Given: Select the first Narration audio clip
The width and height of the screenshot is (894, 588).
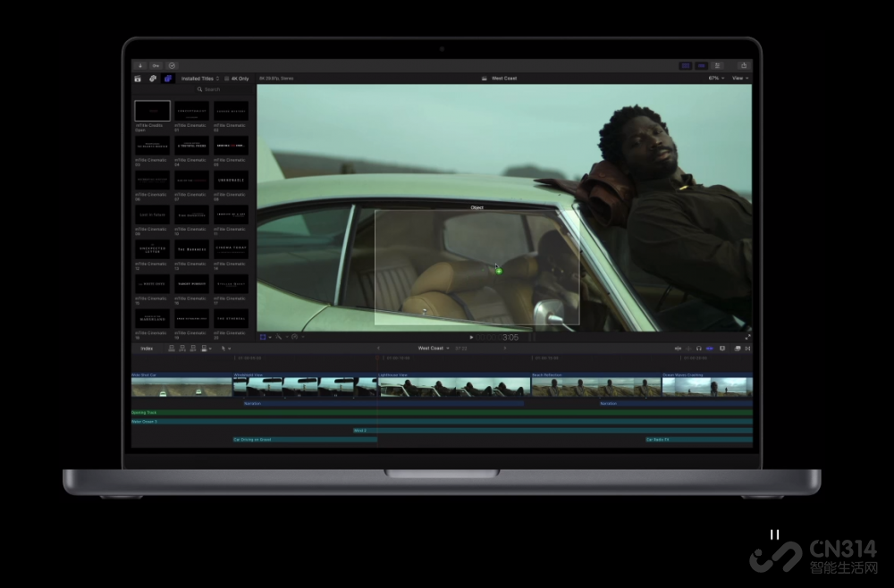Looking at the screenshot, I should coord(384,403).
